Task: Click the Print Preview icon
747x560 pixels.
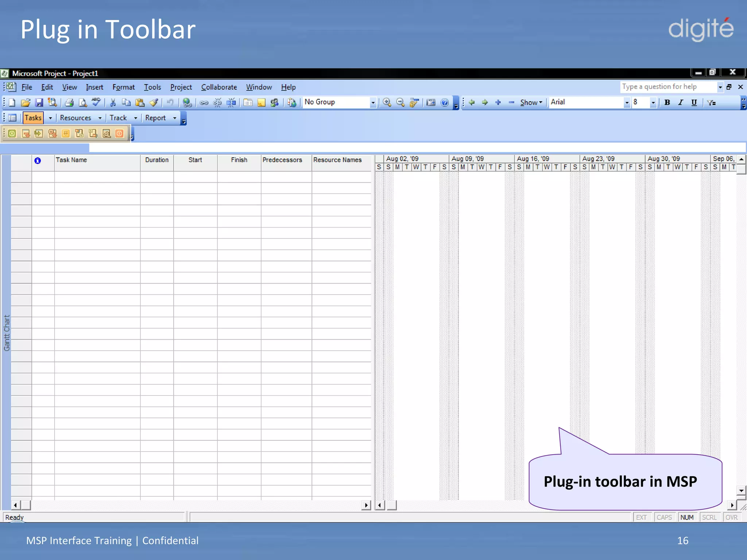Action: tap(83, 102)
